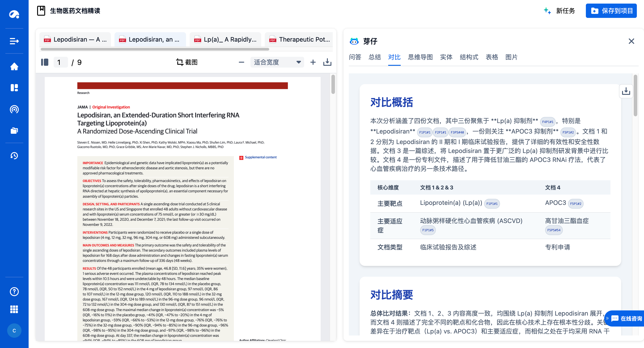Click the 保存到项目 button
This screenshot has width=644, height=348.
[x=611, y=11]
